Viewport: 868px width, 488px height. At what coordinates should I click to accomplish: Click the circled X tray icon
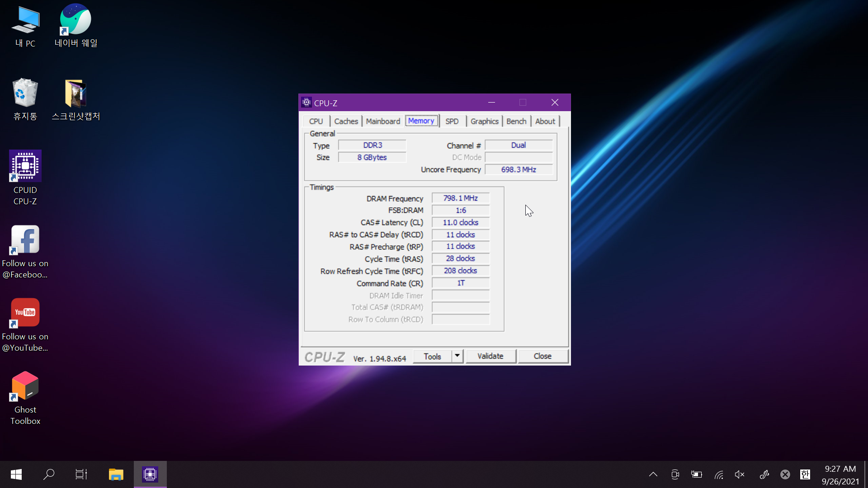click(785, 474)
